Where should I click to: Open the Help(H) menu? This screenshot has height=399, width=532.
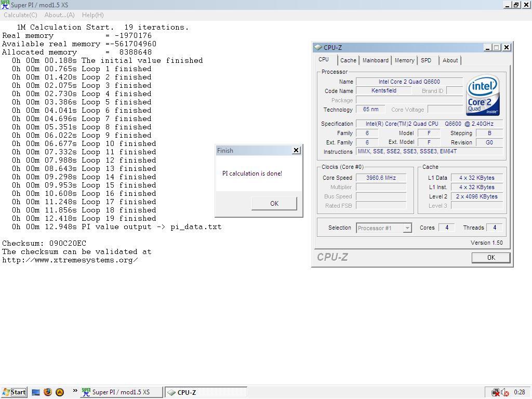[x=92, y=15]
